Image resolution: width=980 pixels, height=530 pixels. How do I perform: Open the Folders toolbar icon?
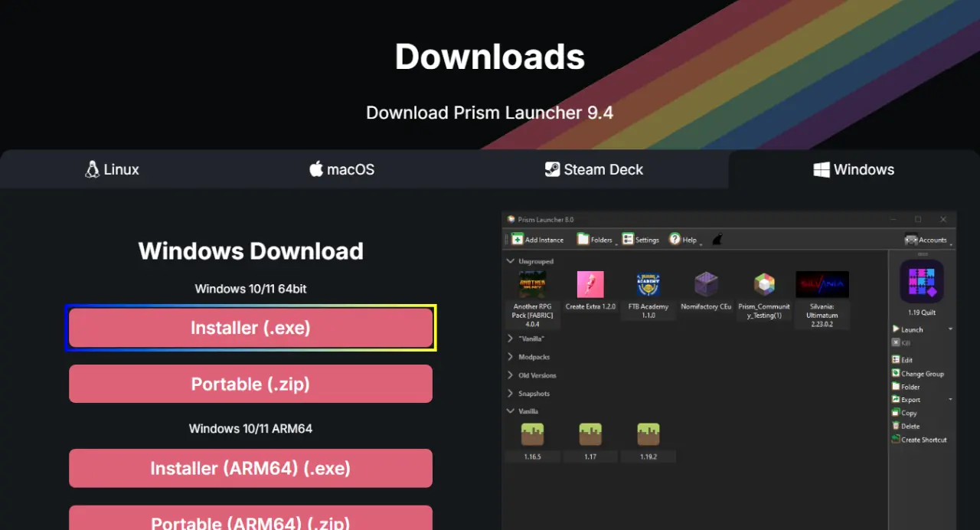[x=583, y=239]
